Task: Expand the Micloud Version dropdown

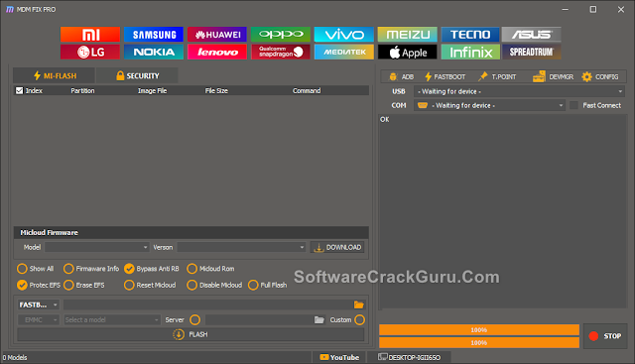Action: coord(241,247)
